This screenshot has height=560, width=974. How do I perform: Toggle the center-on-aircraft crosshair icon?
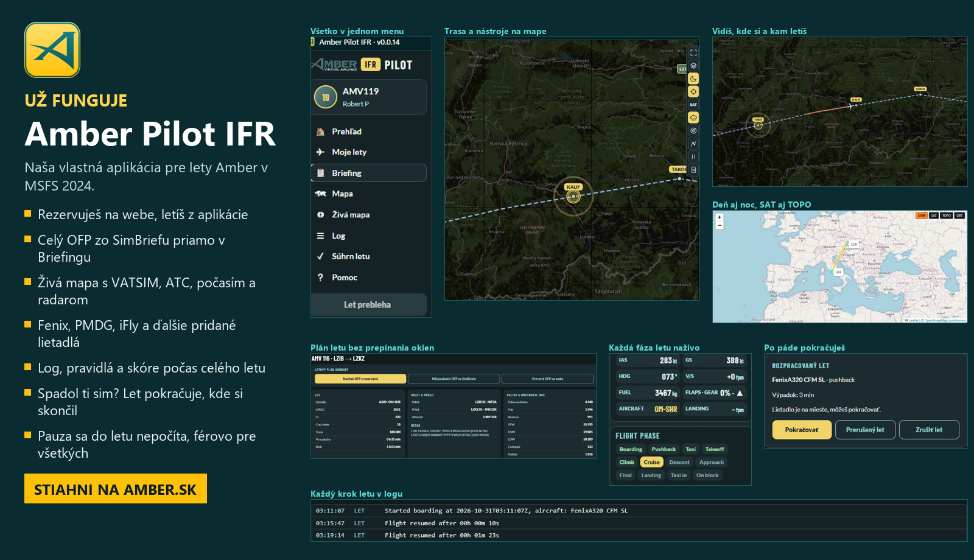[693, 92]
